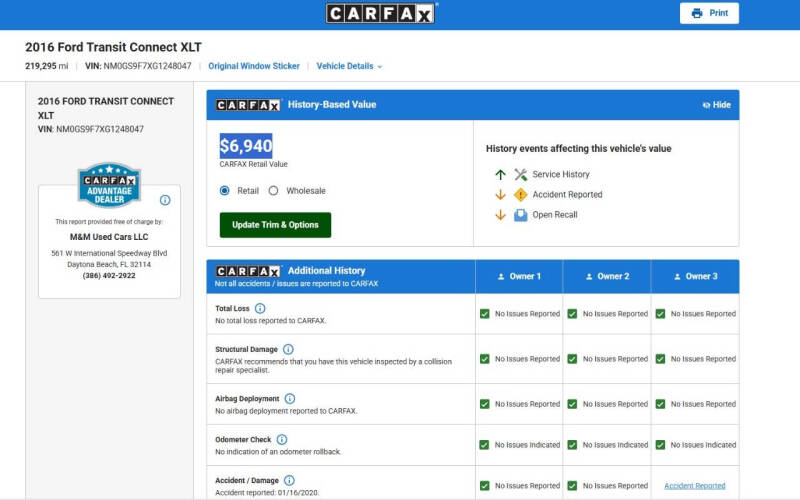Image resolution: width=800 pixels, height=500 pixels.
Task: Click Total Loss checkmark for Owner 3
Action: pyautogui.click(x=660, y=314)
